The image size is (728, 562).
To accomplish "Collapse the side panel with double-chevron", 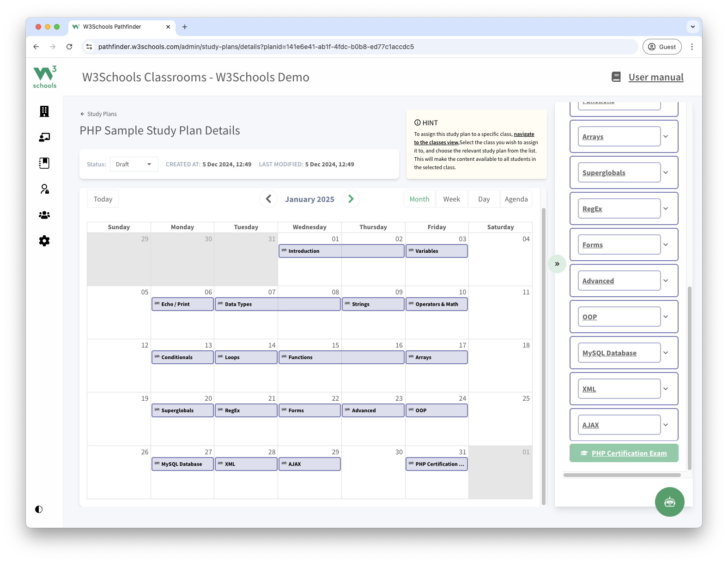I will click(x=557, y=264).
